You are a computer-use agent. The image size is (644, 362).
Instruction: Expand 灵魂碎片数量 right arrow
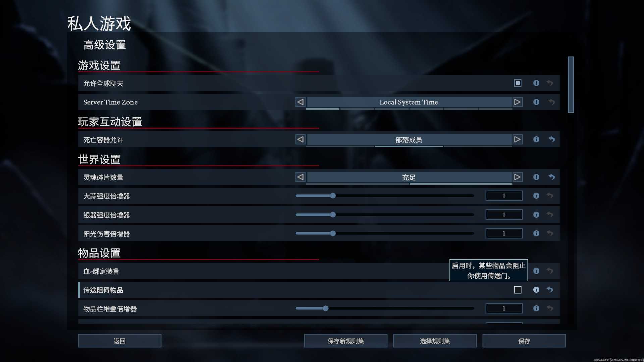coord(517,177)
